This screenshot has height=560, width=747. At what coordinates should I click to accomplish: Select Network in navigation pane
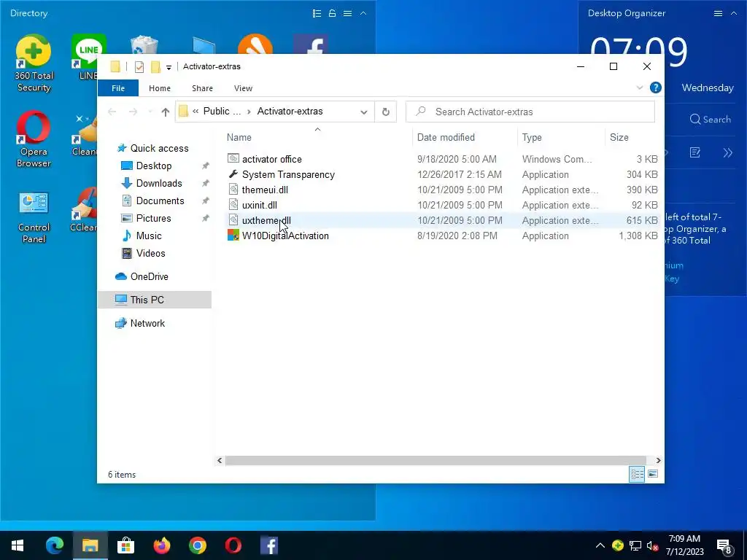147,323
